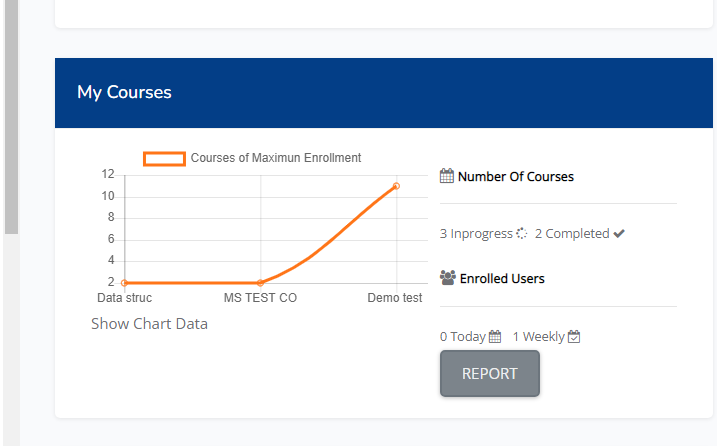Click the calendar-check icon next to Weekly
Viewport: 717px width, 446px height.
pyautogui.click(x=574, y=337)
